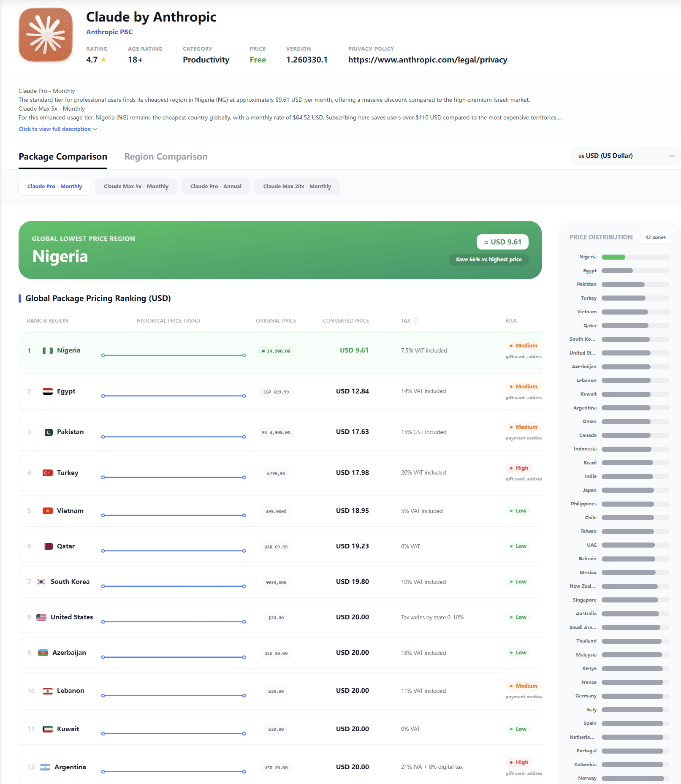681x784 pixels.
Task: Click the South Korea flag icon
Action: click(x=41, y=582)
